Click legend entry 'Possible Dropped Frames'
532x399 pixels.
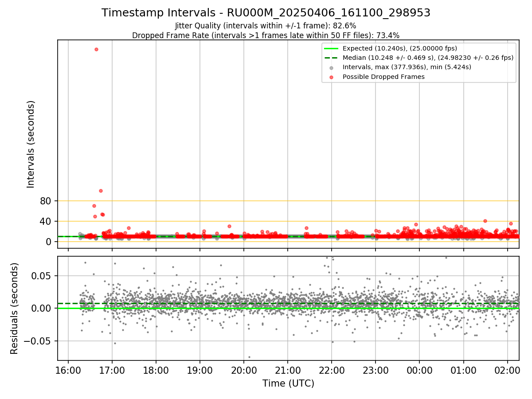(x=383, y=77)
